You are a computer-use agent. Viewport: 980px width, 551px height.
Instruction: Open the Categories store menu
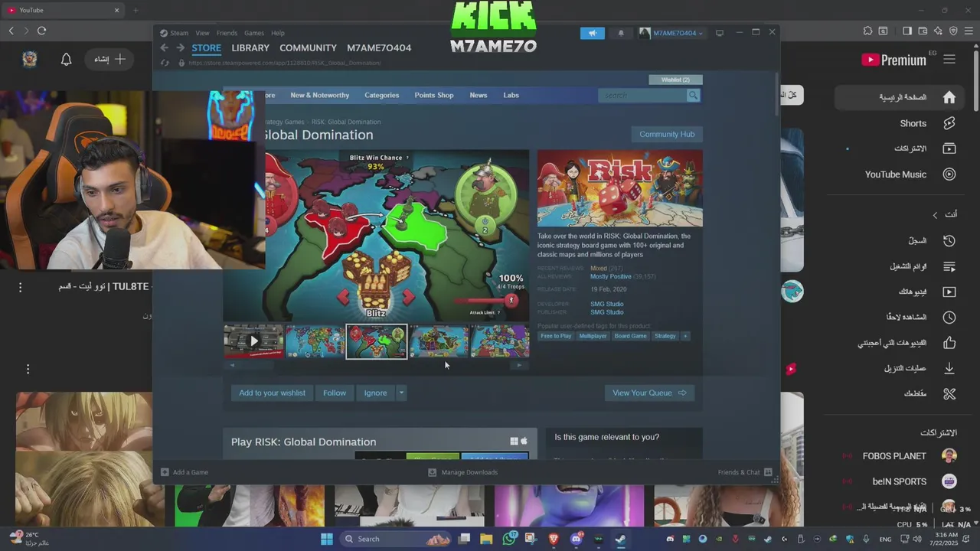coord(381,96)
